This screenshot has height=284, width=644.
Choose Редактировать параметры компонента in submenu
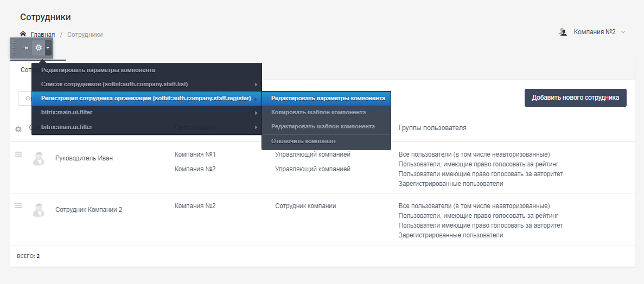coord(327,99)
